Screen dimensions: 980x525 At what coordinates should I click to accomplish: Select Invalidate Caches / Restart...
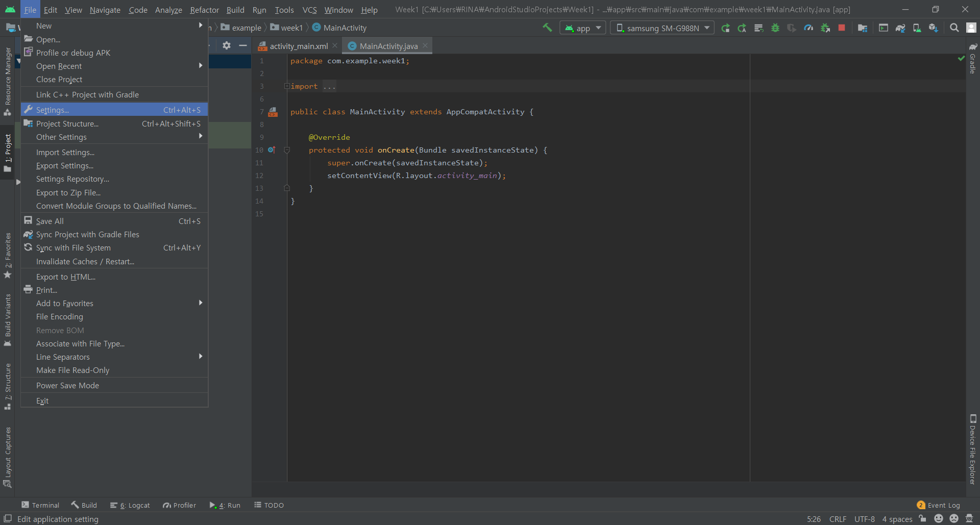(x=114, y=261)
